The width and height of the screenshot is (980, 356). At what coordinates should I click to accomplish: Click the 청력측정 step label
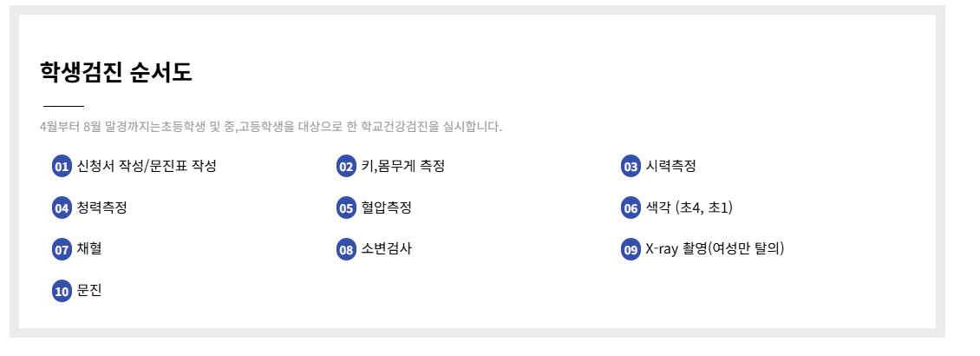[x=102, y=208]
